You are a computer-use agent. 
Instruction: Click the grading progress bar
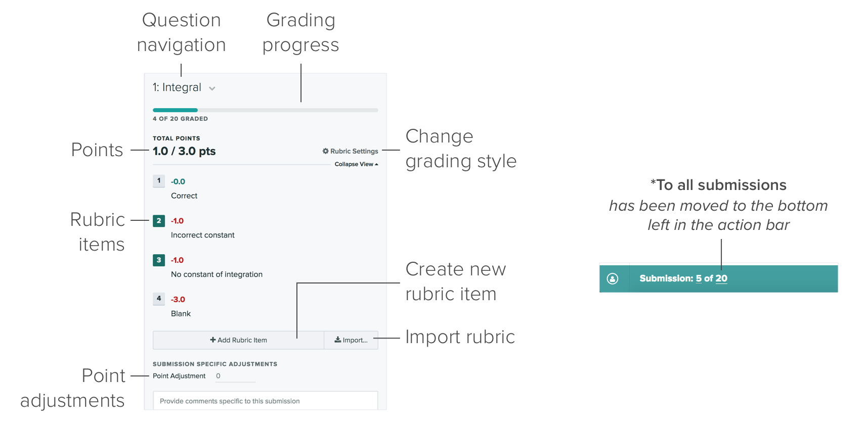point(265,110)
